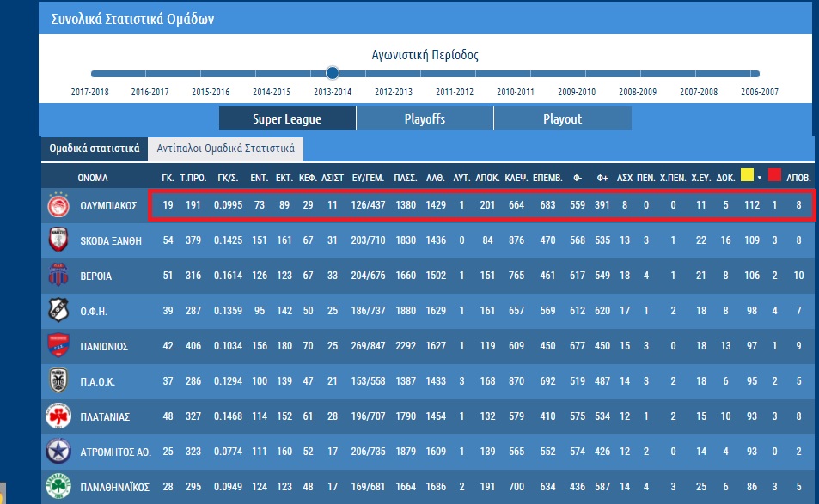Click Panionios passes value 2292

[406, 346]
